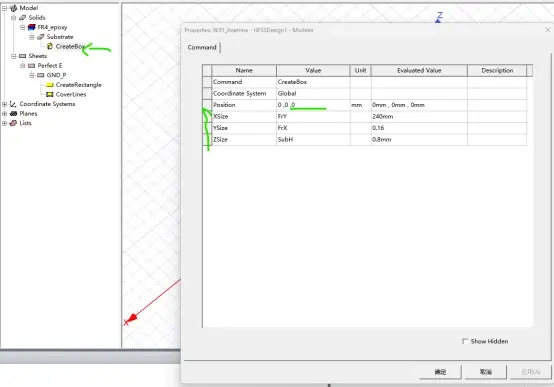Click the Value column header
Image resolution: width=554 pixels, height=387 pixels.
pyautogui.click(x=313, y=70)
